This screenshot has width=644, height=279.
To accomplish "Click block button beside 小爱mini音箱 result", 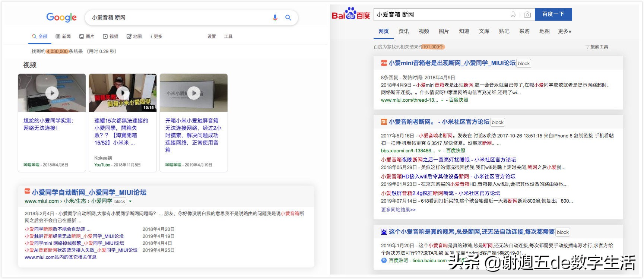I will point(524,64).
